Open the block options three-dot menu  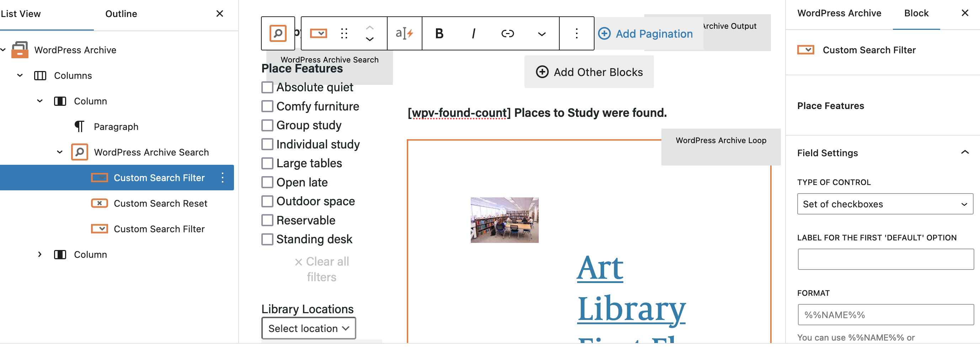click(576, 33)
